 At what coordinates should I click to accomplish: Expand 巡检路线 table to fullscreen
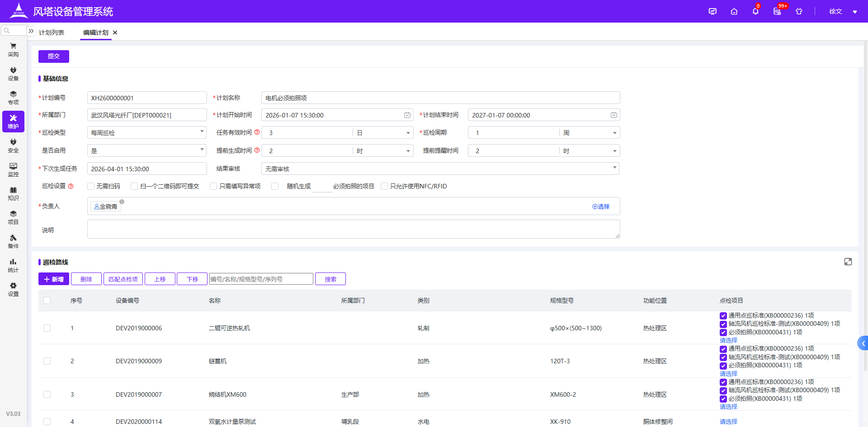[848, 262]
